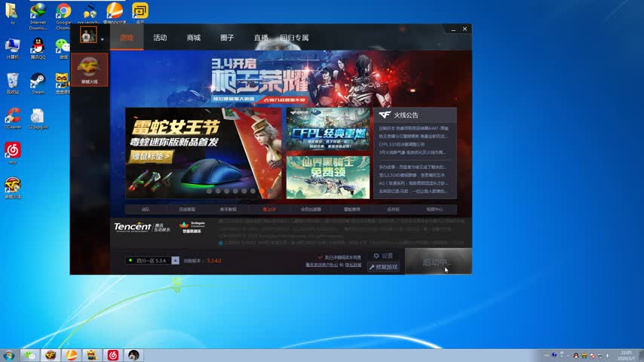Open the user avatar in the launcher
Image resolution: width=644 pixels, height=362 pixels.
point(88,35)
